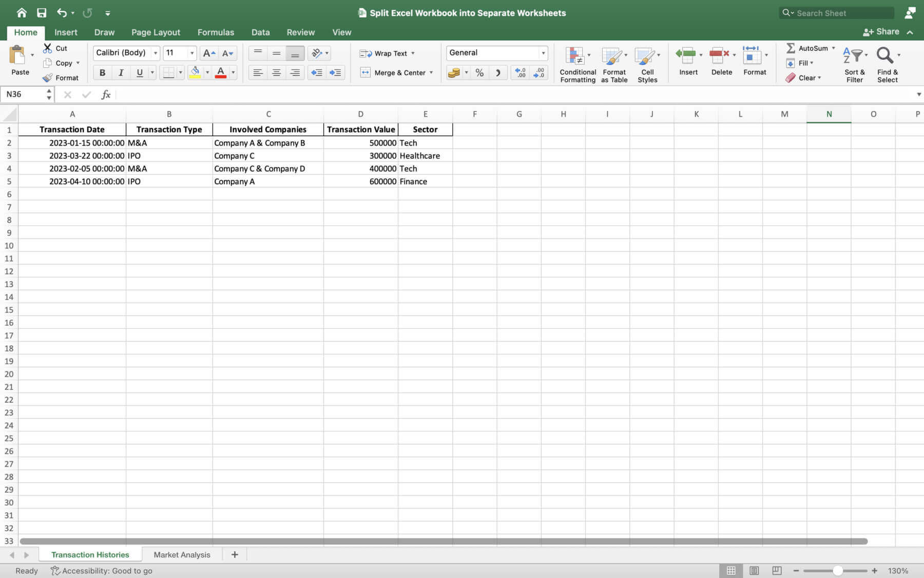
Task: Align text to the left
Action: click(258, 72)
